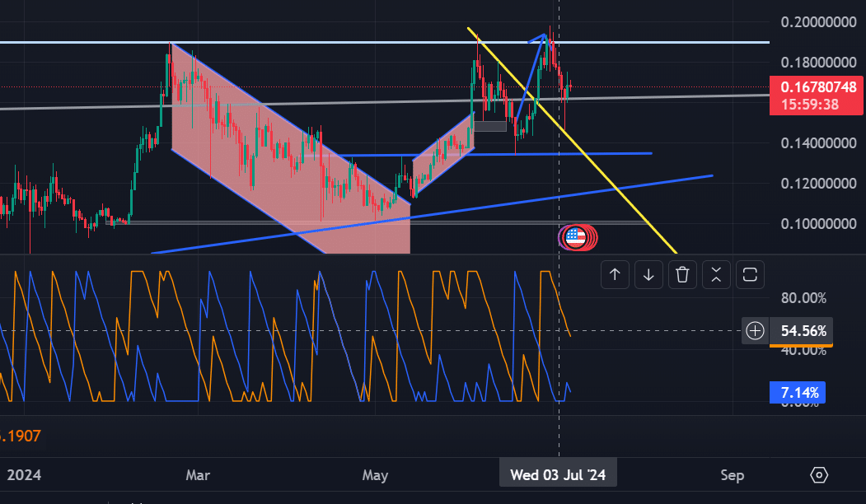Click the blue 7.14% indicator value label
Image resolution: width=866 pixels, height=504 pixels.
tap(798, 393)
